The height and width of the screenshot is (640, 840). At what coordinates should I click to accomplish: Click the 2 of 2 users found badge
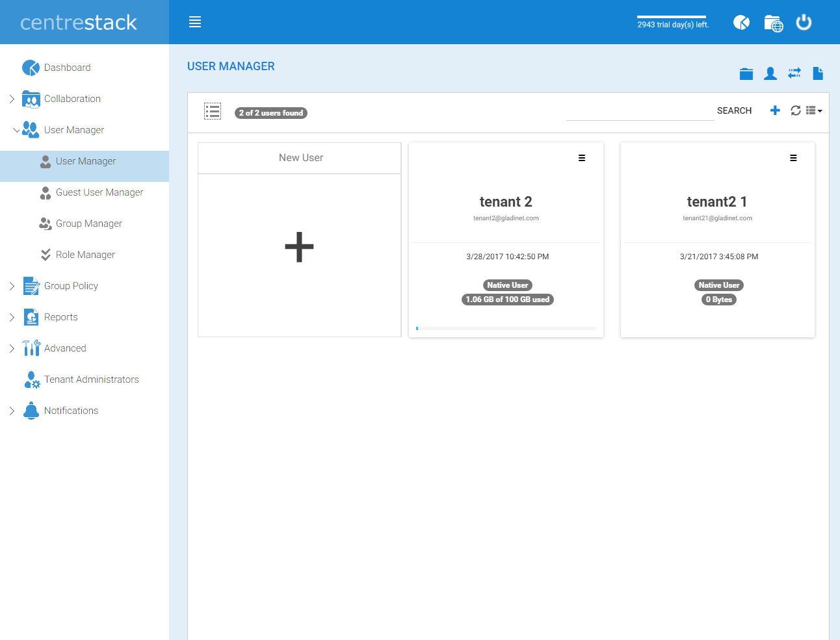tap(271, 113)
